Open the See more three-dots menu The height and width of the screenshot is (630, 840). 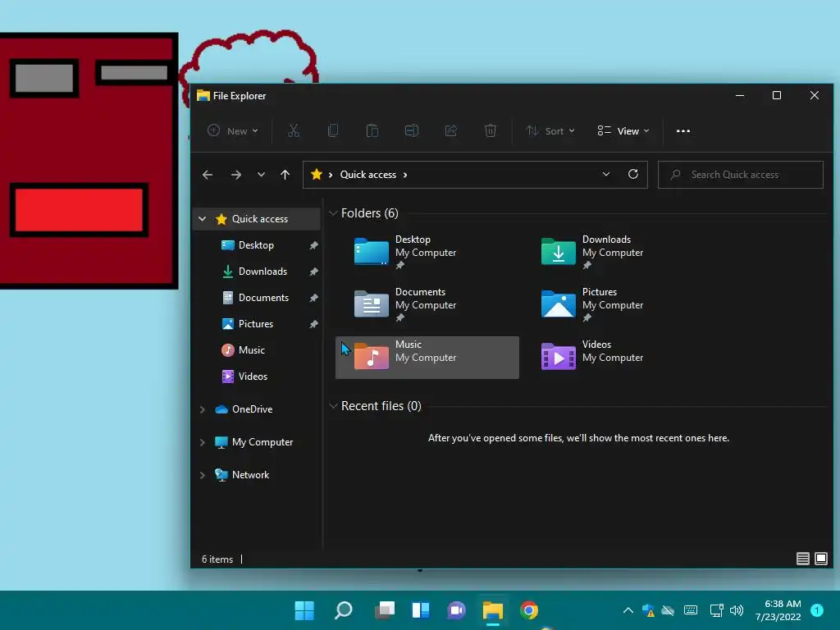coord(683,130)
